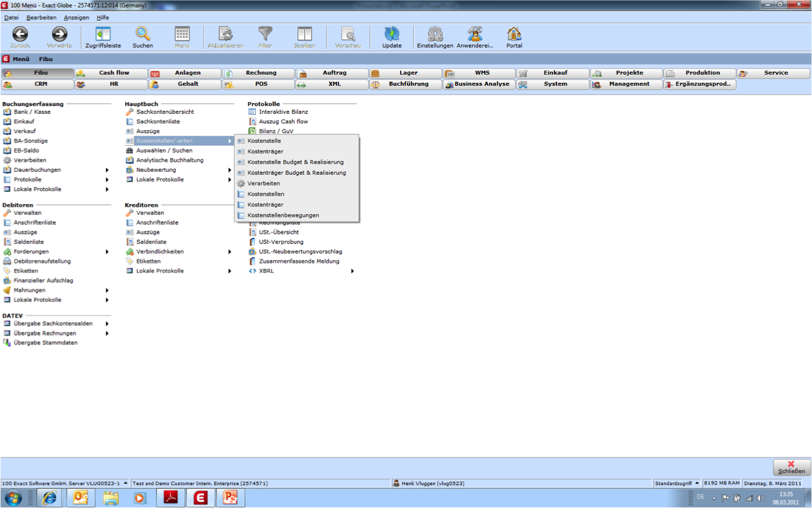Open the EB-Saldo entry

tap(27, 151)
